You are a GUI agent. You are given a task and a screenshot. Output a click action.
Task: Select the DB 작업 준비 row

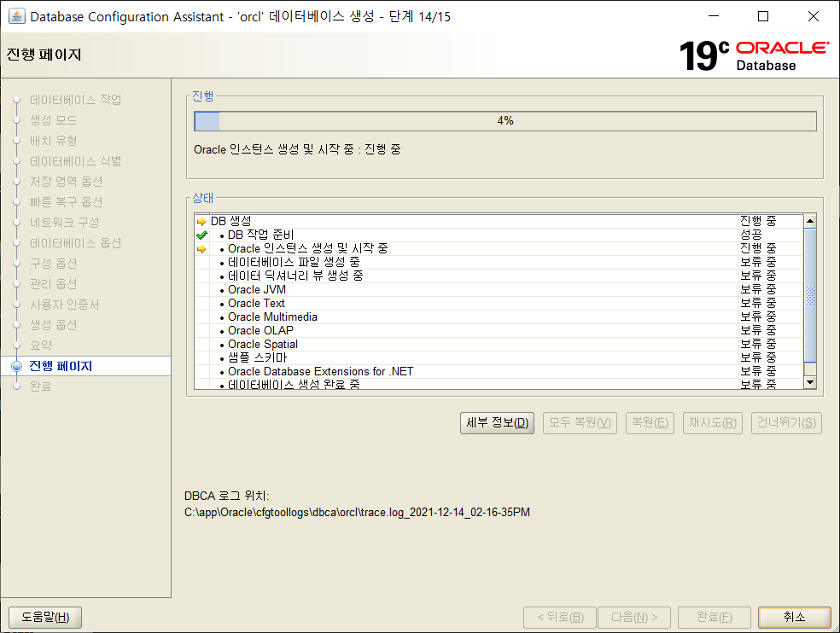click(x=499, y=235)
